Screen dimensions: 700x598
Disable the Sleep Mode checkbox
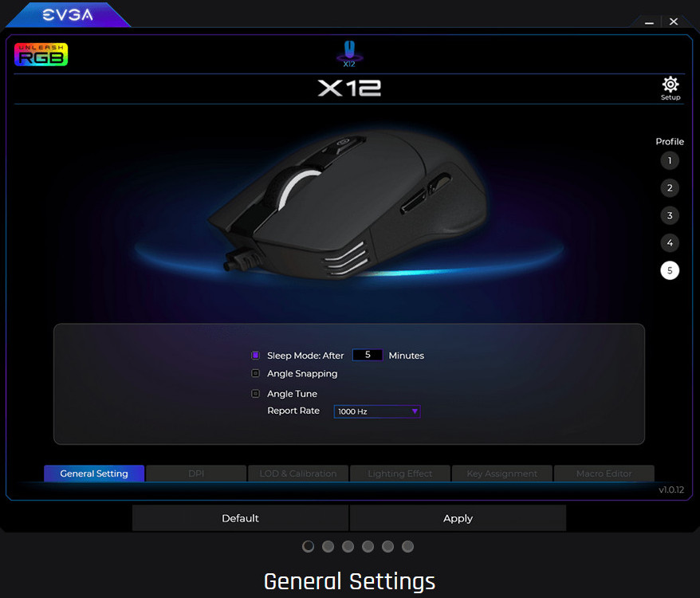(255, 355)
